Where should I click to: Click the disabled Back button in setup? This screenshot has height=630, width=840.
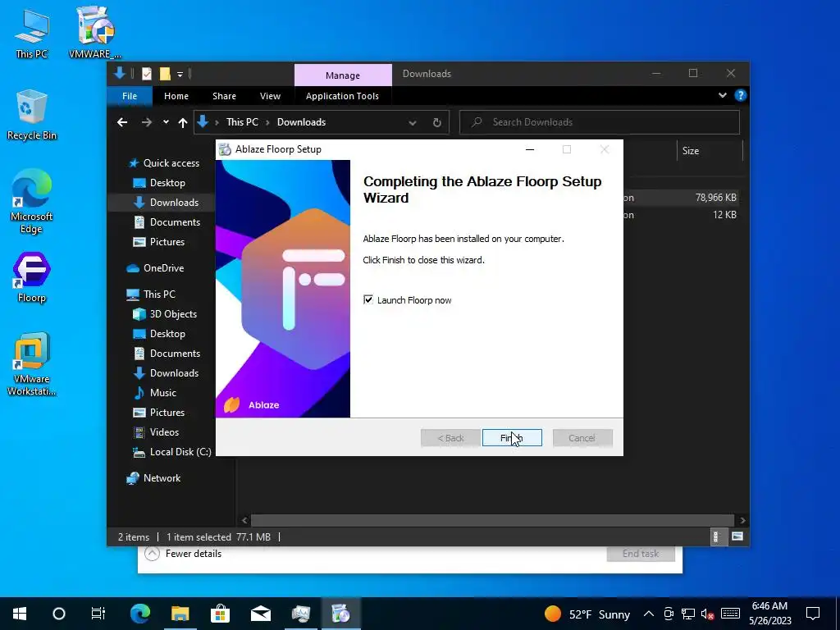(450, 438)
